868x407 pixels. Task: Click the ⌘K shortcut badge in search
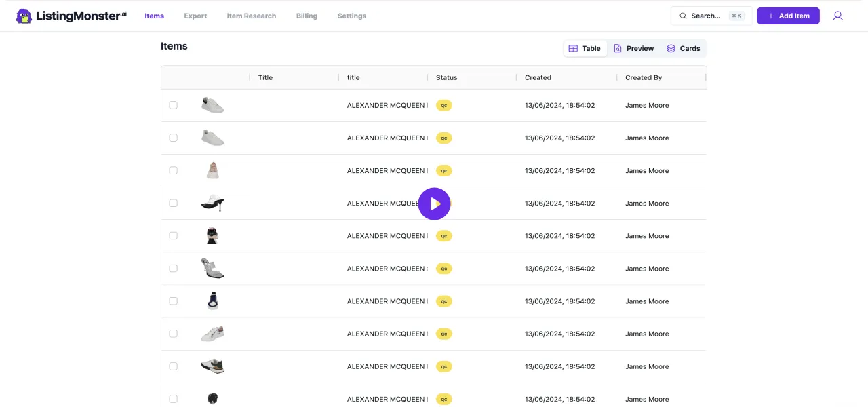(736, 16)
